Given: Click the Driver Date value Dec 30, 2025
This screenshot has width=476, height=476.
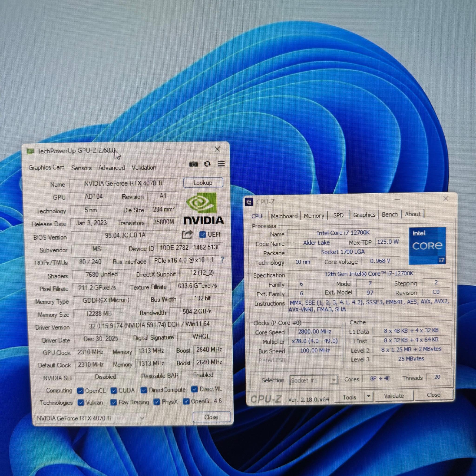Looking at the screenshot, I should pos(101,339).
